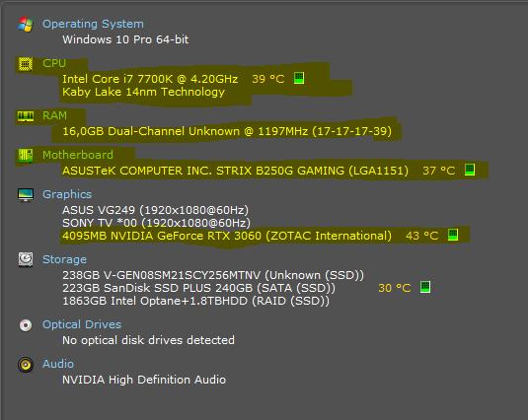The image size is (528, 420).
Task: Click the Audio speaker icon
Action: click(x=26, y=365)
